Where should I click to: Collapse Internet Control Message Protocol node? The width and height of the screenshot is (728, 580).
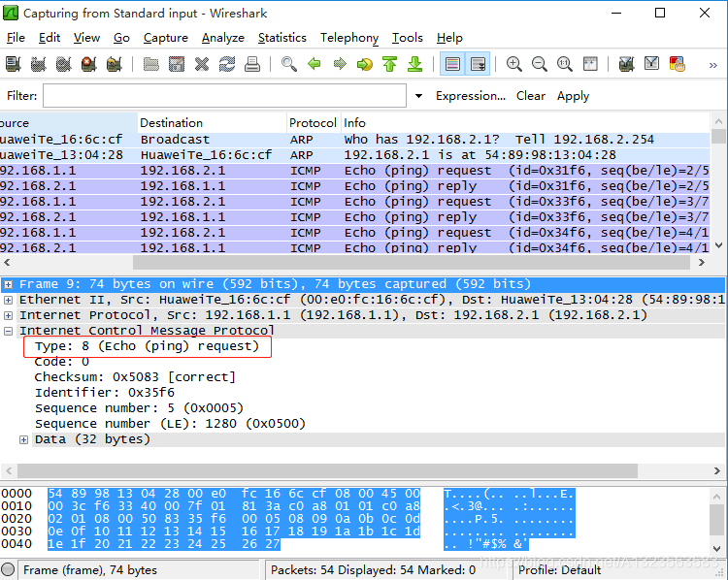point(9,332)
